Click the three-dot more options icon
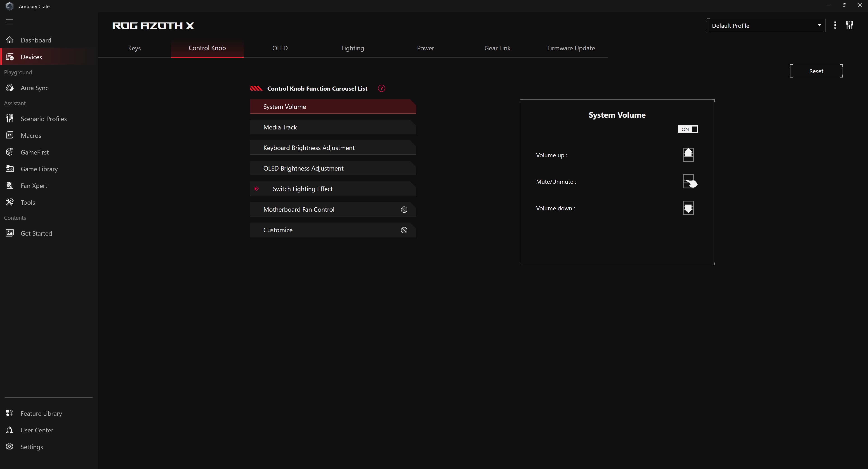This screenshot has height=469, width=868. [x=835, y=25]
